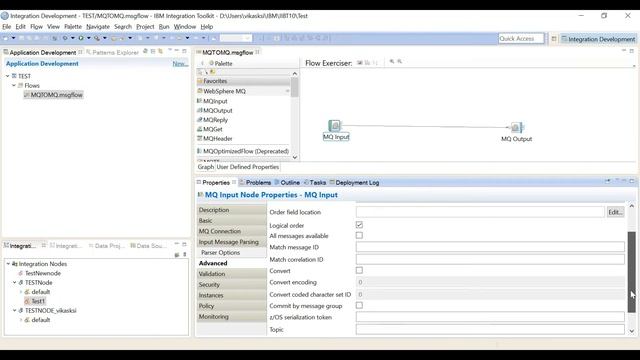Image resolution: width=640 pixels, height=360 pixels.
Task: Enable Commit by message group checkbox
Action: coord(359,305)
